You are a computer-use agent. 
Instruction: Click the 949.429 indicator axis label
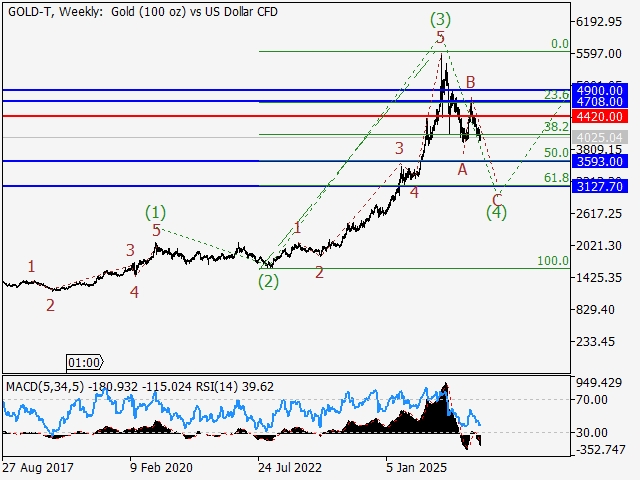598,383
